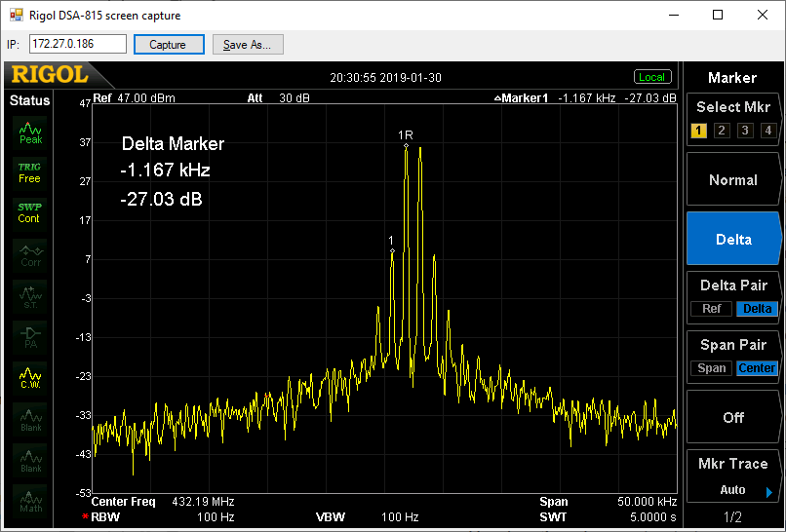The image size is (786, 532).
Task: Click the Save As... button
Action: (248, 45)
